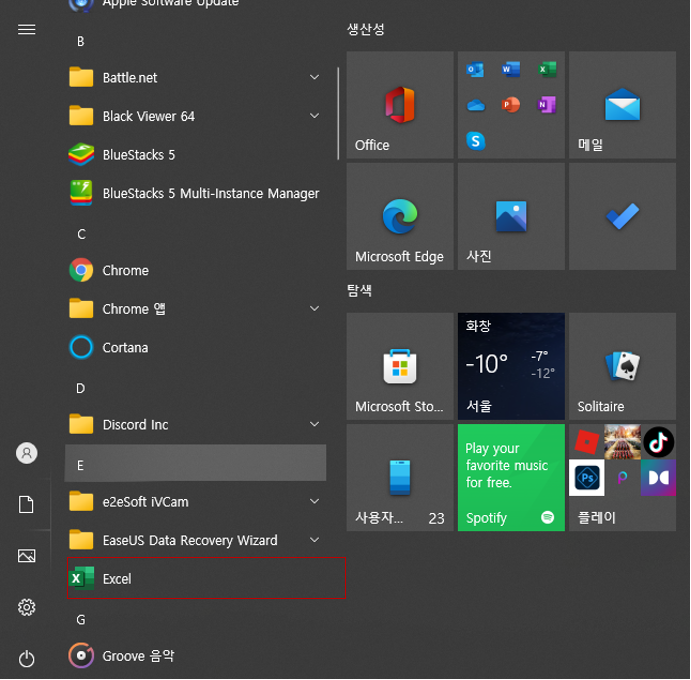Open the hamburger menu at top left
691x680 pixels.
(x=26, y=30)
